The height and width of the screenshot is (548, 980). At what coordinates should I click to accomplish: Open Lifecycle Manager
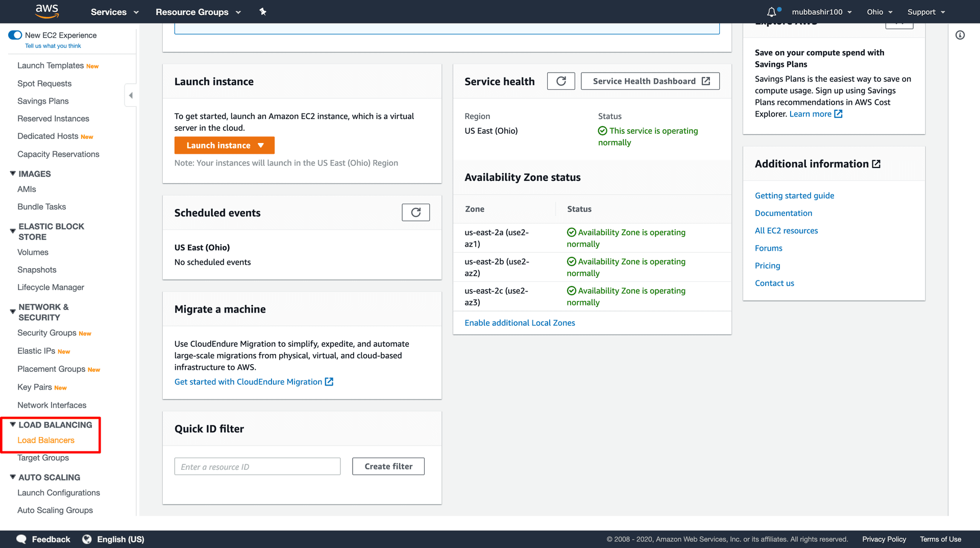[51, 288]
